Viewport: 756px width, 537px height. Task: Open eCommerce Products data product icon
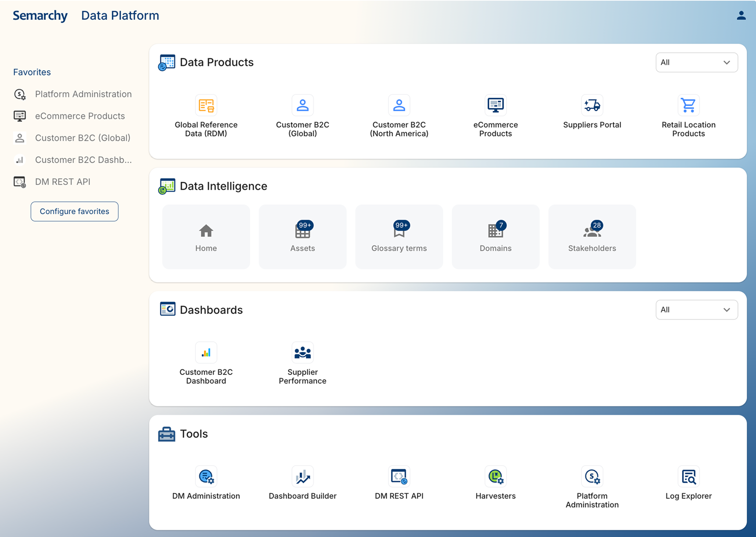click(496, 105)
